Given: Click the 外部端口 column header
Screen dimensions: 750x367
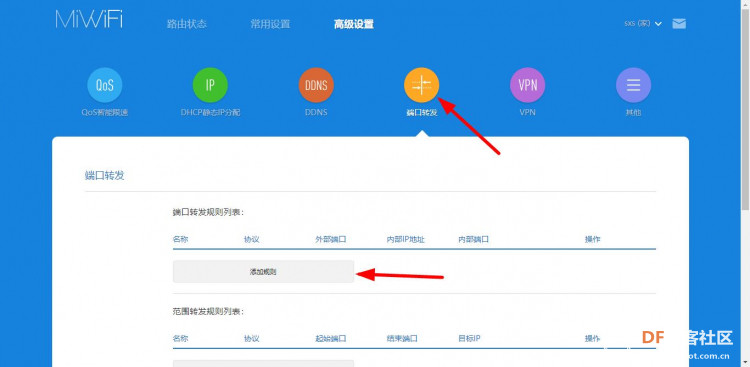Looking at the screenshot, I should tap(331, 239).
